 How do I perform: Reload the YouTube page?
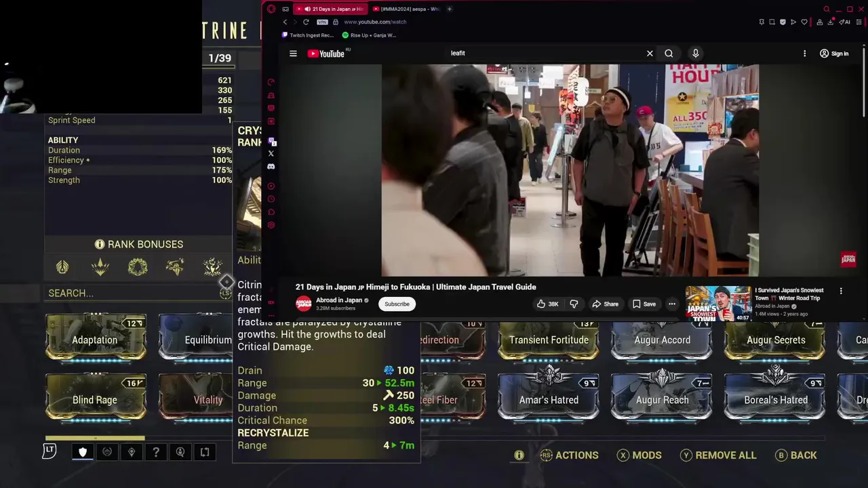tap(306, 22)
